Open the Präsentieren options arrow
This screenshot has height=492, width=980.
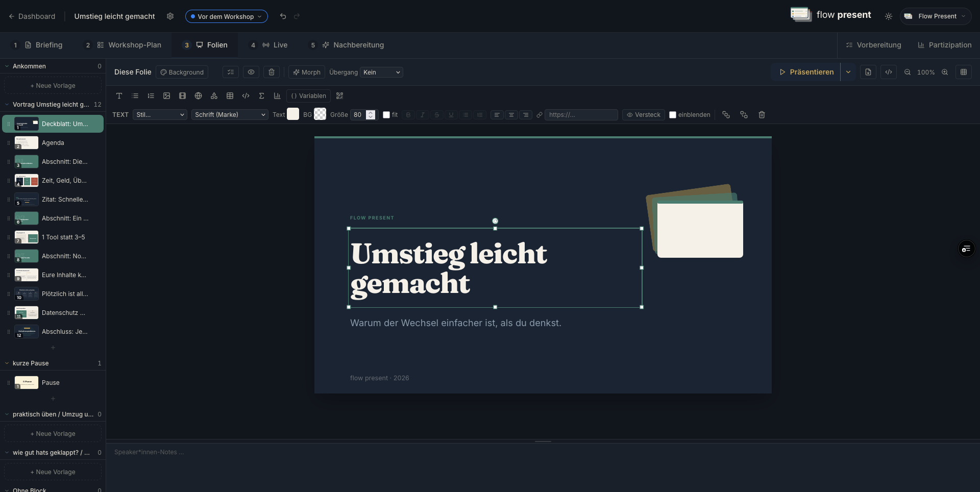pyautogui.click(x=848, y=72)
